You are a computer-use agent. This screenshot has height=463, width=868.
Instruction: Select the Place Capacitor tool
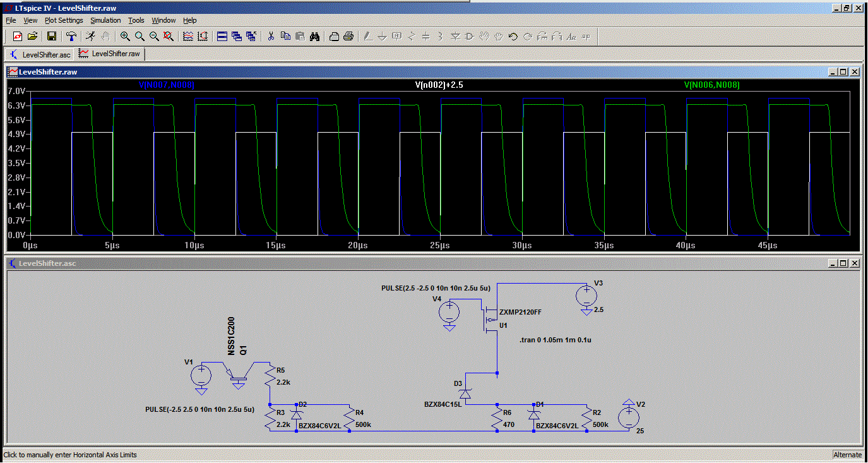(426, 37)
